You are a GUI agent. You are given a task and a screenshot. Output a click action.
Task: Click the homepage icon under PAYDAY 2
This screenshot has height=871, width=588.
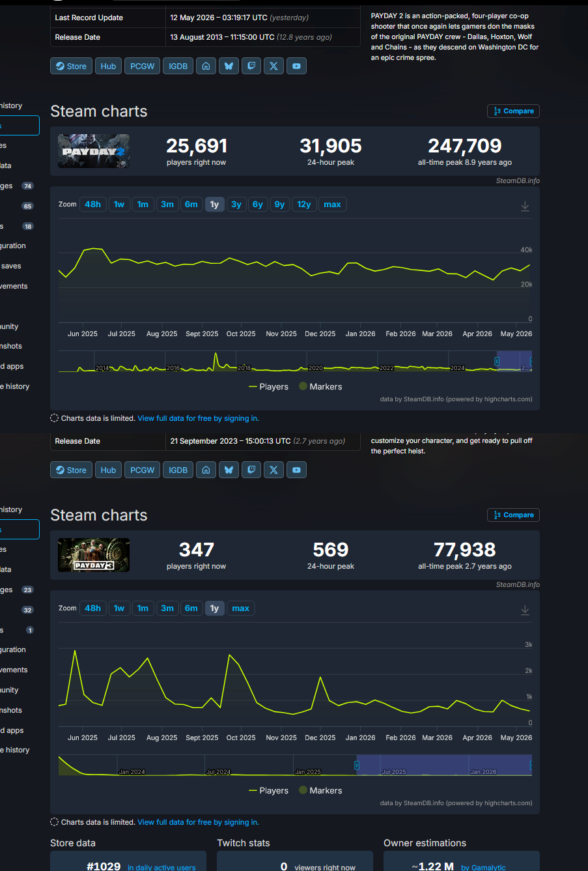(206, 66)
